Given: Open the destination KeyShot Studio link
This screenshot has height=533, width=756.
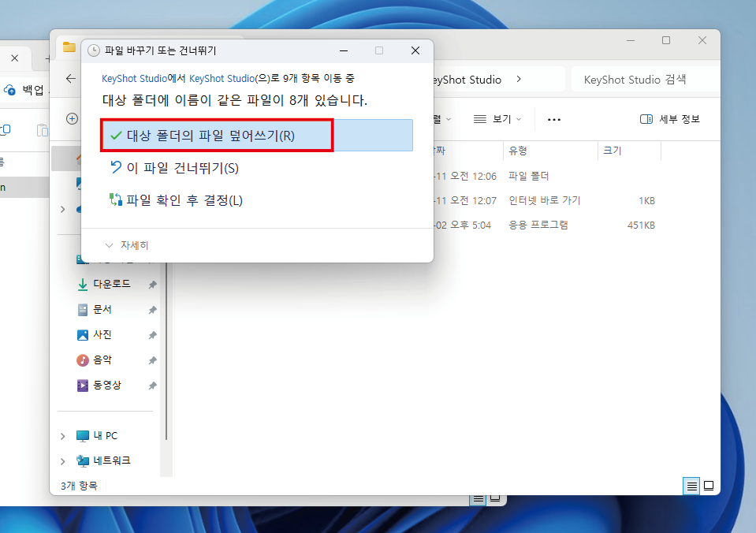Looking at the screenshot, I should click(222, 78).
